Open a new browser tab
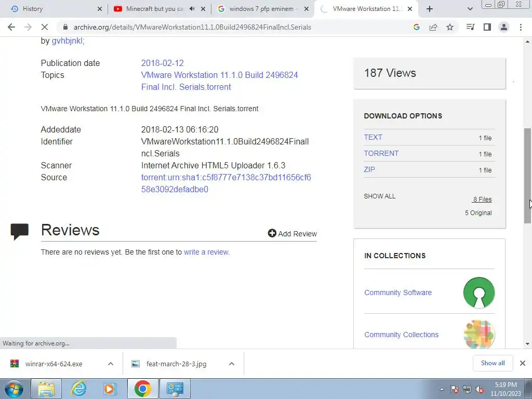The height and width of the screenshot is (399, 532). [430, 9]
